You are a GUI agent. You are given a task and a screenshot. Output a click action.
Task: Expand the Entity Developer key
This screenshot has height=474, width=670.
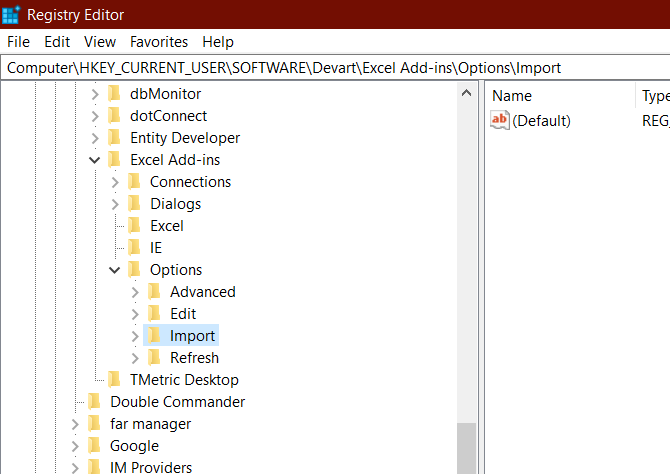[95, 138]
